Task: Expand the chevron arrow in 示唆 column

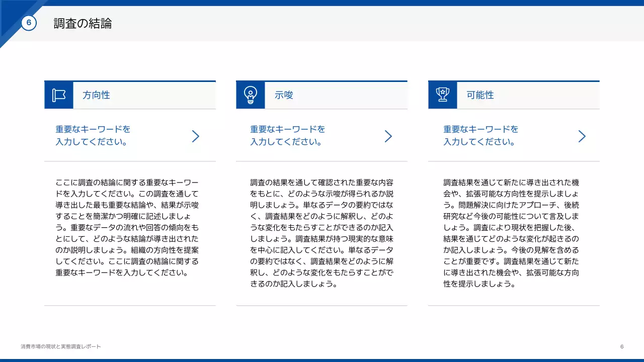Action: coord(388,136)
